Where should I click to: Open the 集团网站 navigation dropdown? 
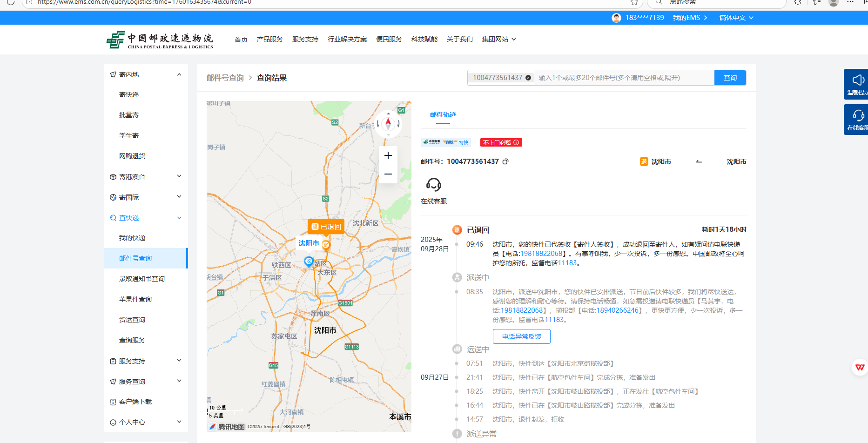[499, 39]
